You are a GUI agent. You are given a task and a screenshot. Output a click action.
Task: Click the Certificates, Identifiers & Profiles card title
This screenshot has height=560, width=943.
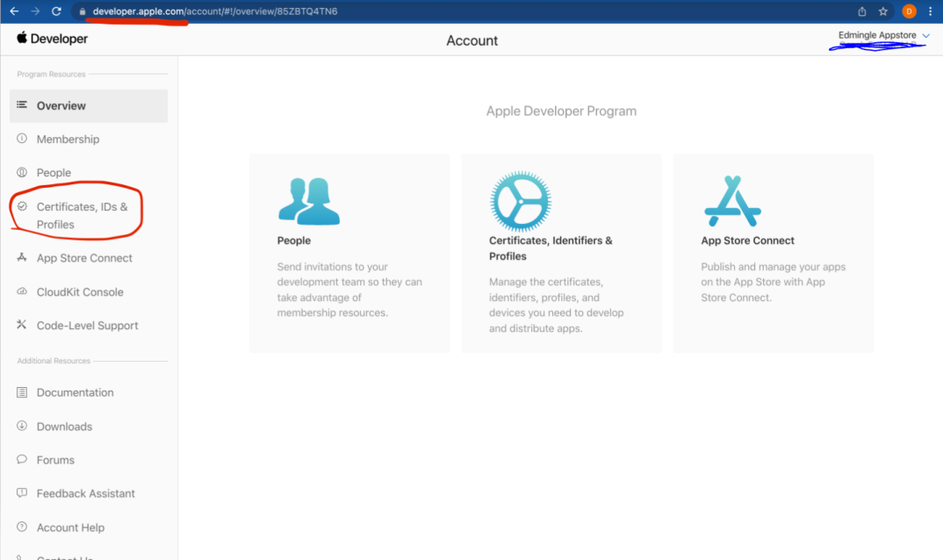coord(551,248)
